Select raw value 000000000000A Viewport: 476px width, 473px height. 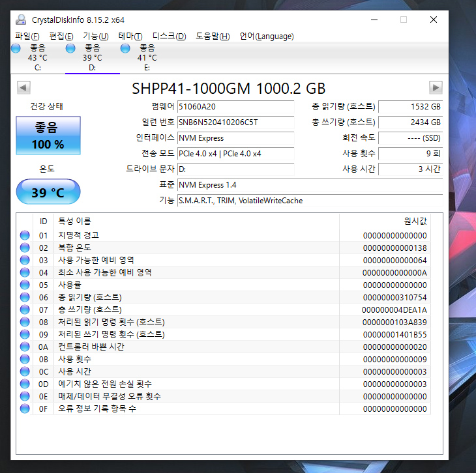coord(394,273)
